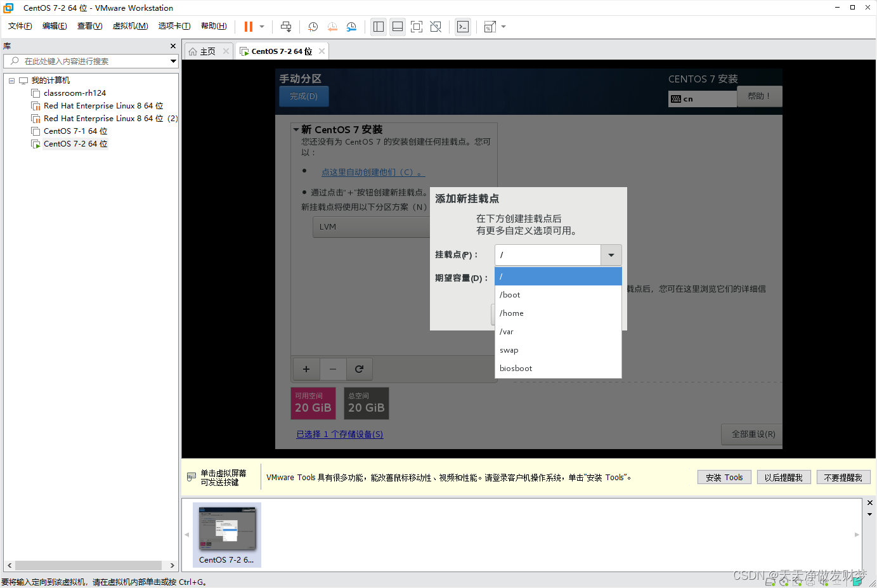
Task: Open the 查看(V) menu
Action: (x=89, y=26)
